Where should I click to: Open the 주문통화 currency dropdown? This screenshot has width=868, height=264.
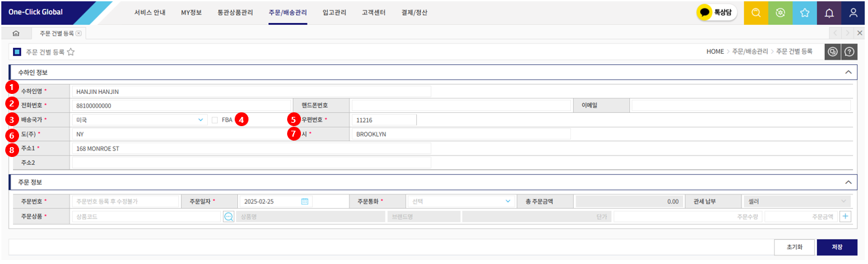tap(460, 202)
